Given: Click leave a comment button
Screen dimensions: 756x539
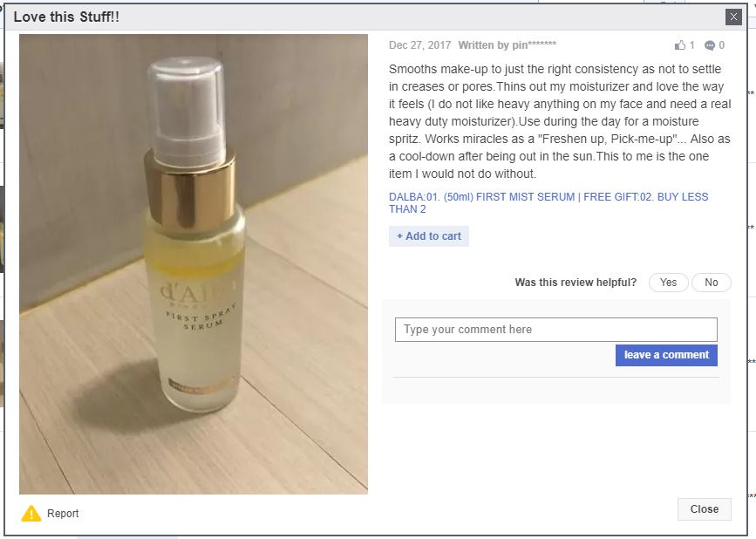Looking at the screenshot, I should coord(666,355).
